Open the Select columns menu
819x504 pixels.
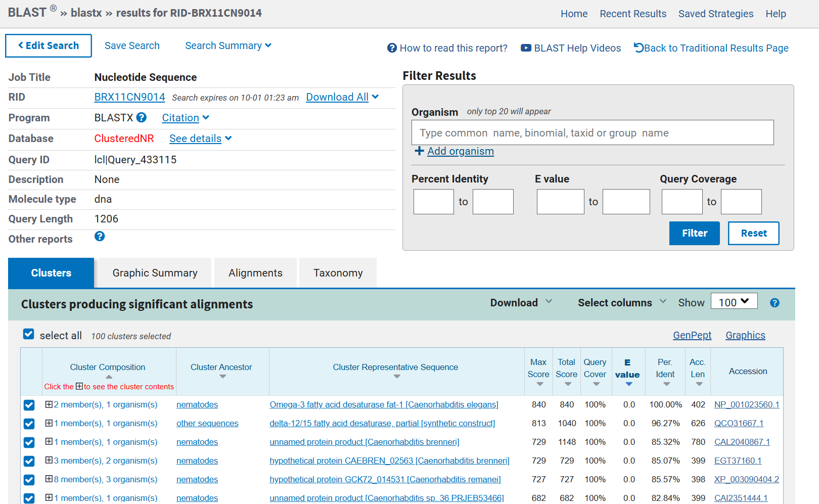click(x=622, y=302)
